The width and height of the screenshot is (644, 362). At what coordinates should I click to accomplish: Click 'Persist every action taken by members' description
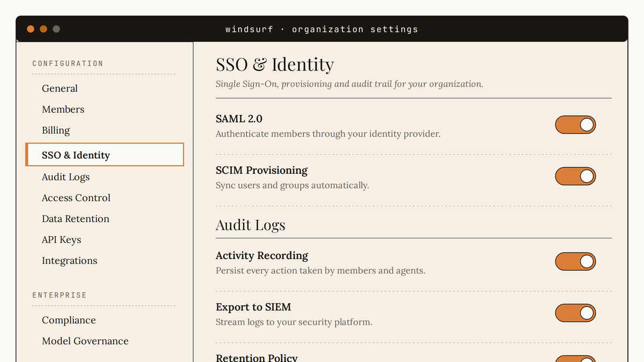(320, 270)
